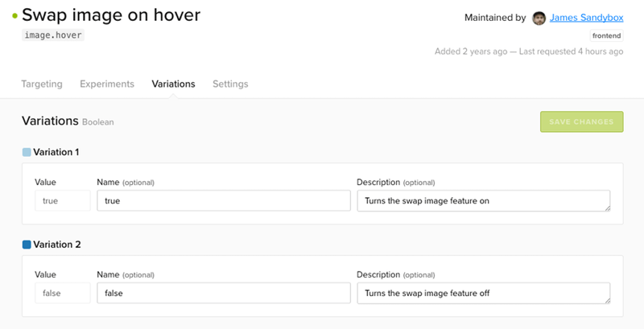Click the Swap image on hover title
644x329 pixels.
click(111, 14)
